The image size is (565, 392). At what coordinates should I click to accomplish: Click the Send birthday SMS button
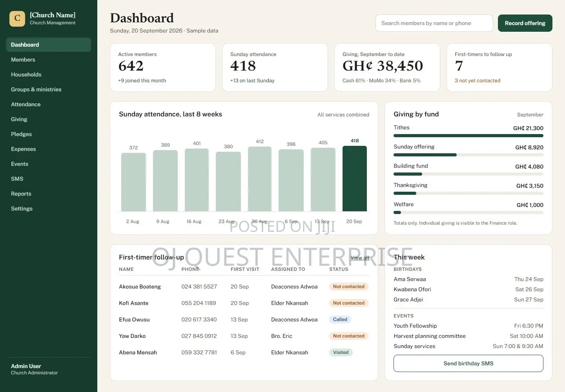(x=468, y=363)
